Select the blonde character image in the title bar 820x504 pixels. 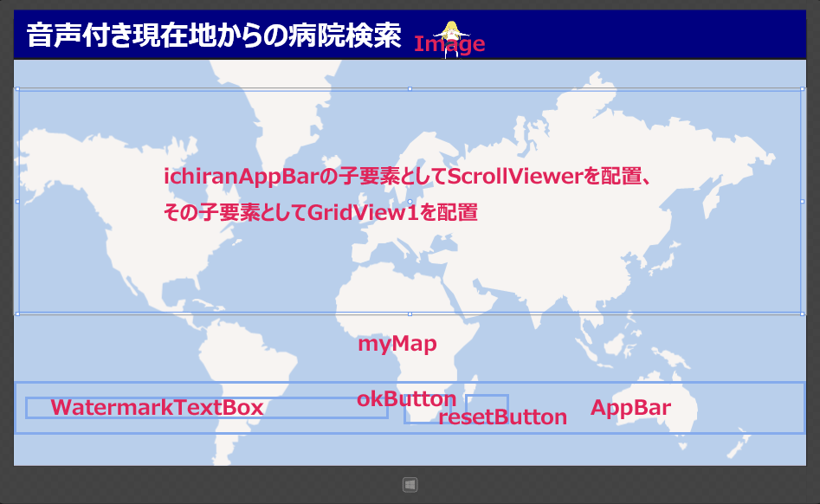pyautogui.click(x=450, y=39)
